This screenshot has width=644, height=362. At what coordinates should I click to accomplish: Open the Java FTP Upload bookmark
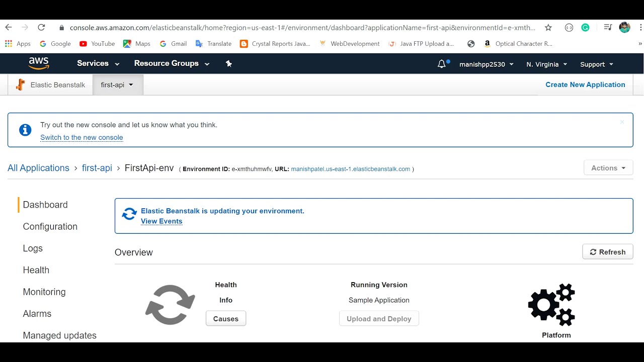click(422, 44)
